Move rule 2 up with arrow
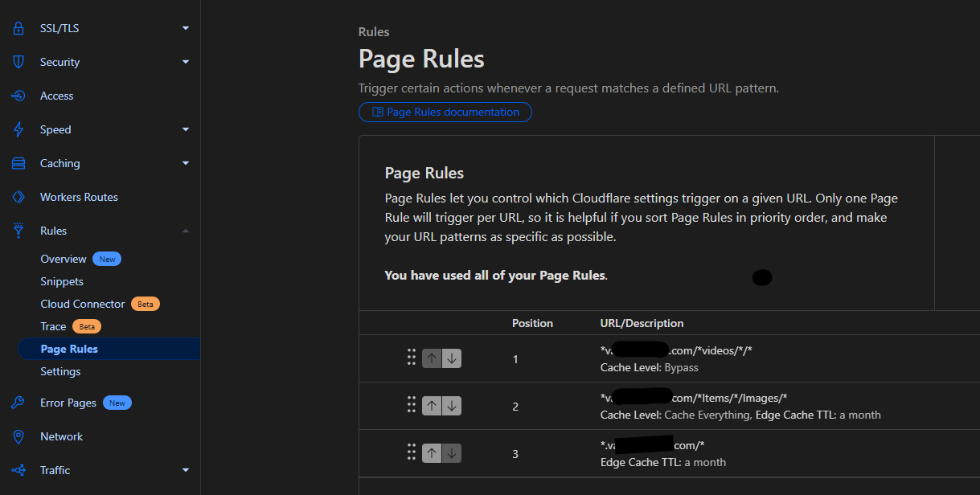This screenshot has height=495, width=980. (432, 406)
